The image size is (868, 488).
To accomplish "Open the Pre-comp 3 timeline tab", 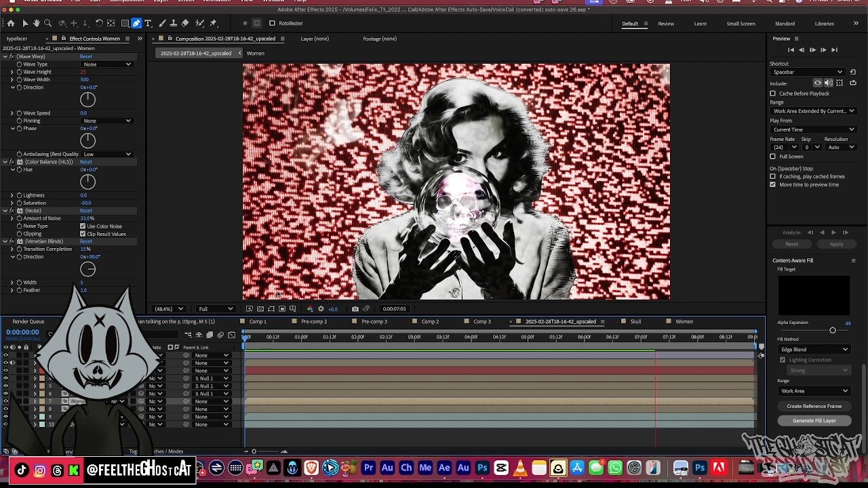I will (374, 321).
